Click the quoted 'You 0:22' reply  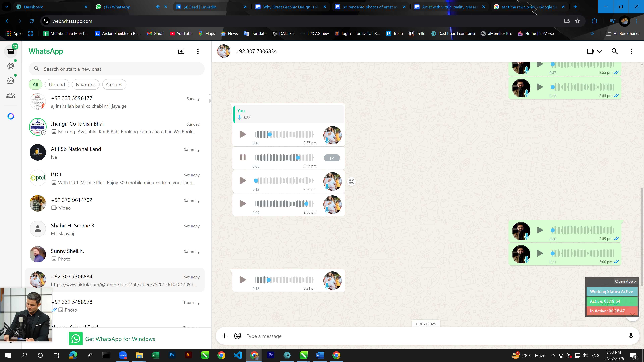pyautogui.click(x=289, y=114)
